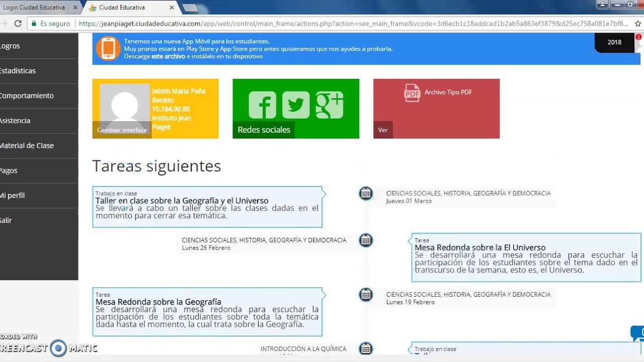
Task: Click Ver on the PDF card
Action: point(383,130)
